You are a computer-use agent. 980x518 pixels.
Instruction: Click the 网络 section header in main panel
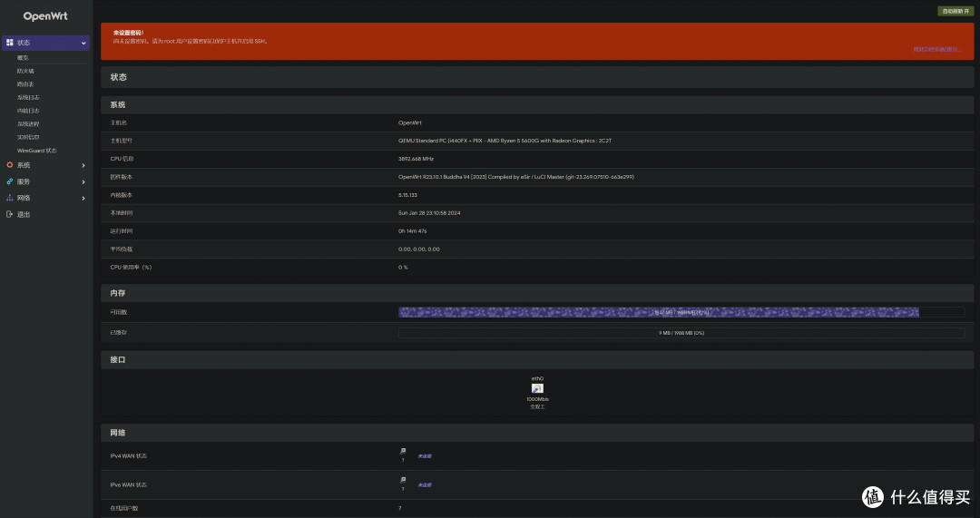coord(537,433)
